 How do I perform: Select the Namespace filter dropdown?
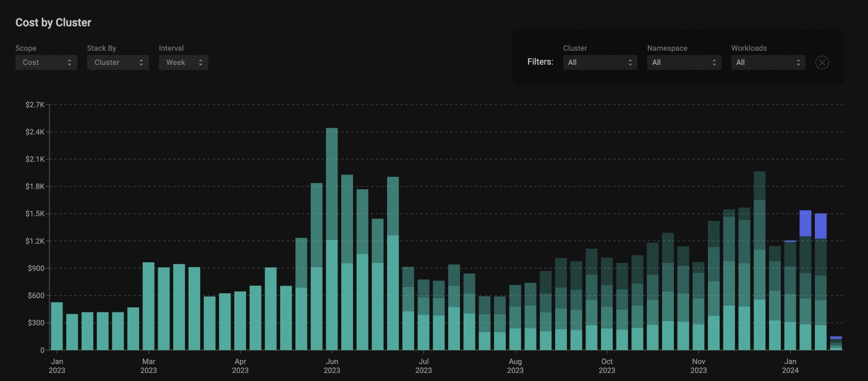click(683, 62)
